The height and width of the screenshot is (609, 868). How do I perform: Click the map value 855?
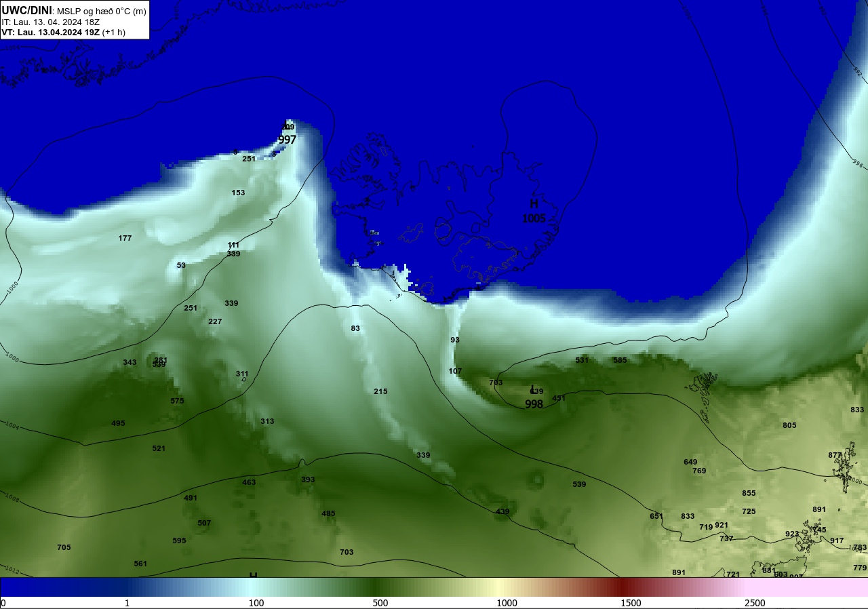[x=749, y=493]
